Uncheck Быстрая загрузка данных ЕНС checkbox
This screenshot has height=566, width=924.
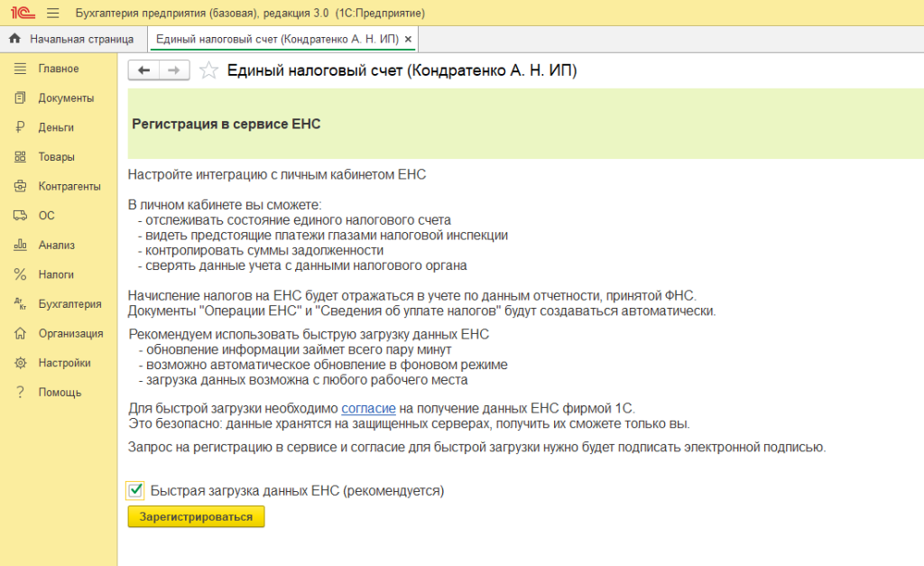point(135,490)
